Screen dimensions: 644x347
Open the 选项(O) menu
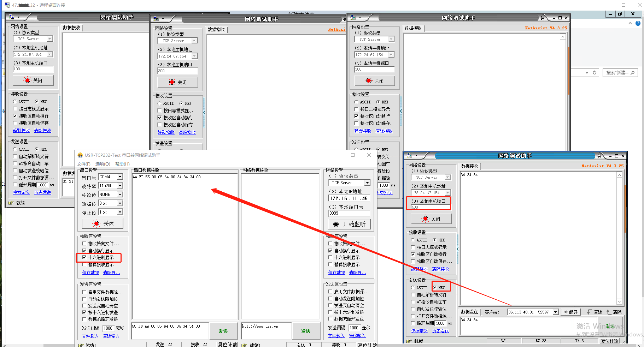coord(103,164)
